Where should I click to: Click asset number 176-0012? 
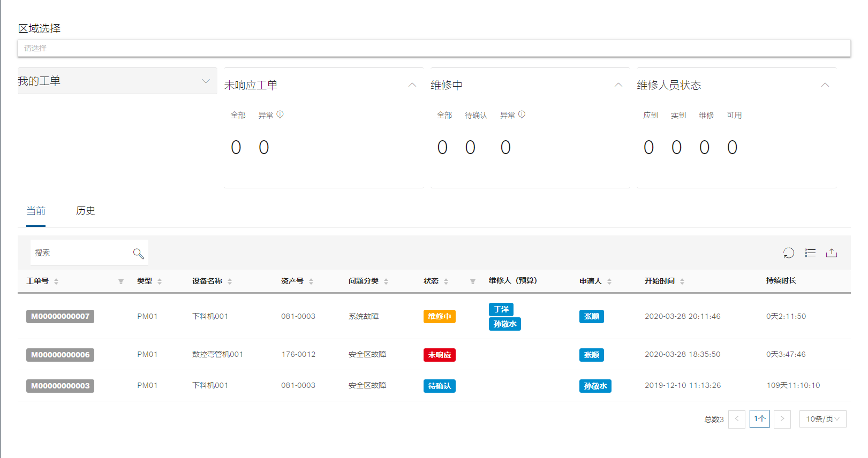pos(298,354)
